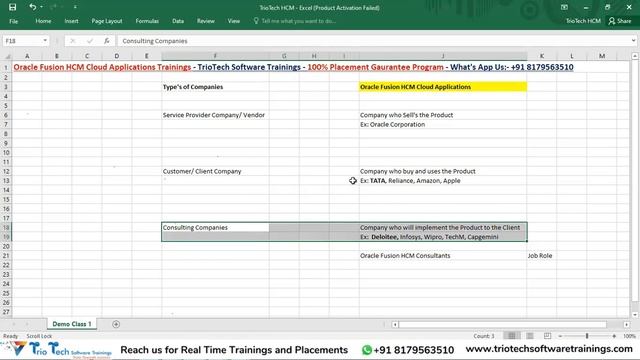
Task: Expand the formula bar chevron
Action: (x=633, y=41)
